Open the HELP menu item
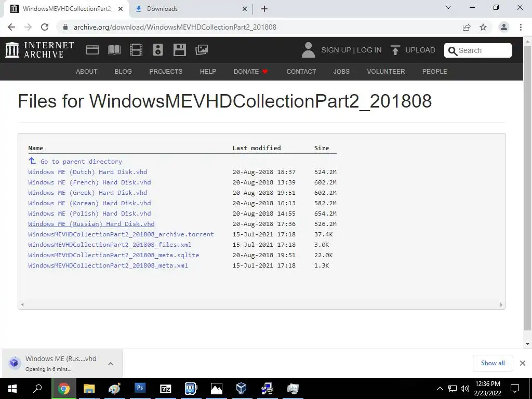Viewport: 532px width, 399px height. pyautogui.click(x=208, y=72)
